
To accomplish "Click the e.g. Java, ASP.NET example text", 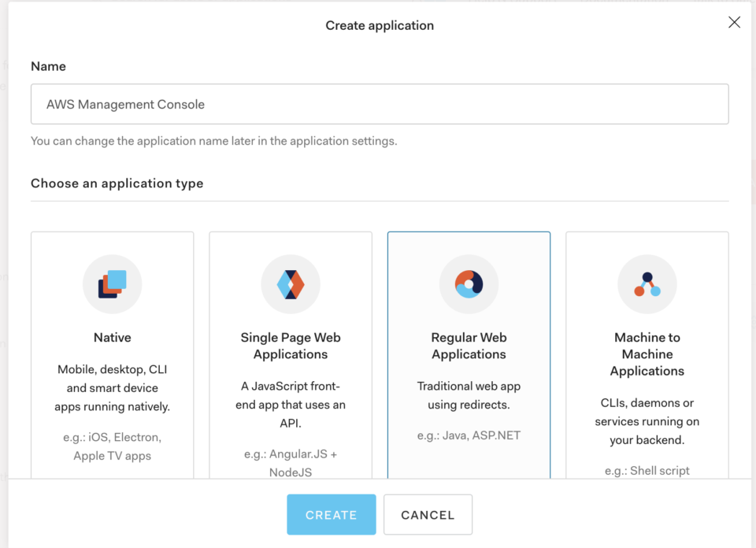I will pyautogui.click(x=469, y=434).
